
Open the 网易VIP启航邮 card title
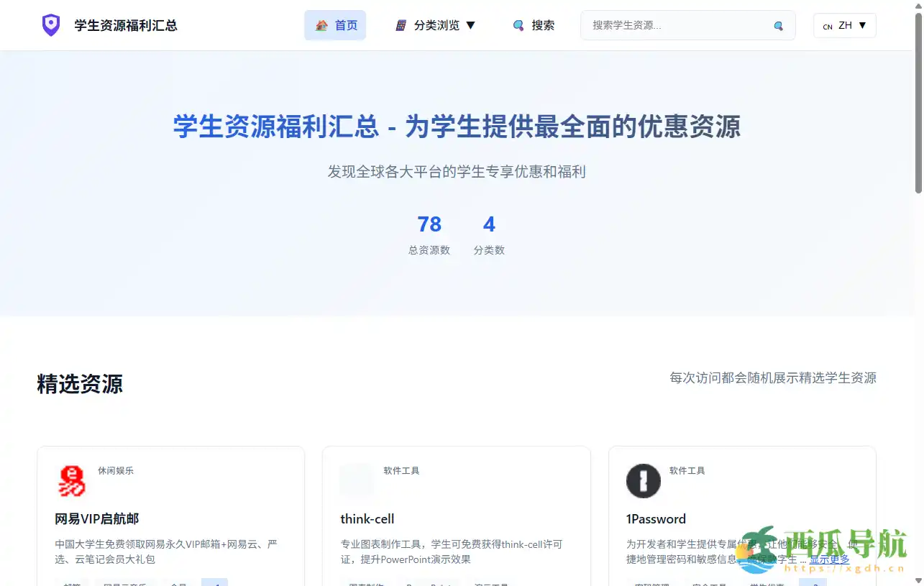coord(97,519)
